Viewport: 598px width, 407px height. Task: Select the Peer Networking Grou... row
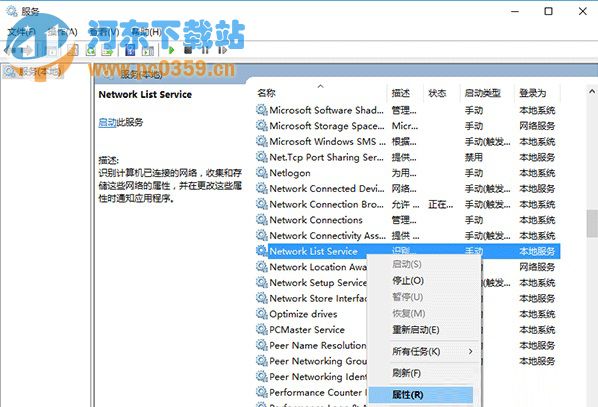pos(312,360)
